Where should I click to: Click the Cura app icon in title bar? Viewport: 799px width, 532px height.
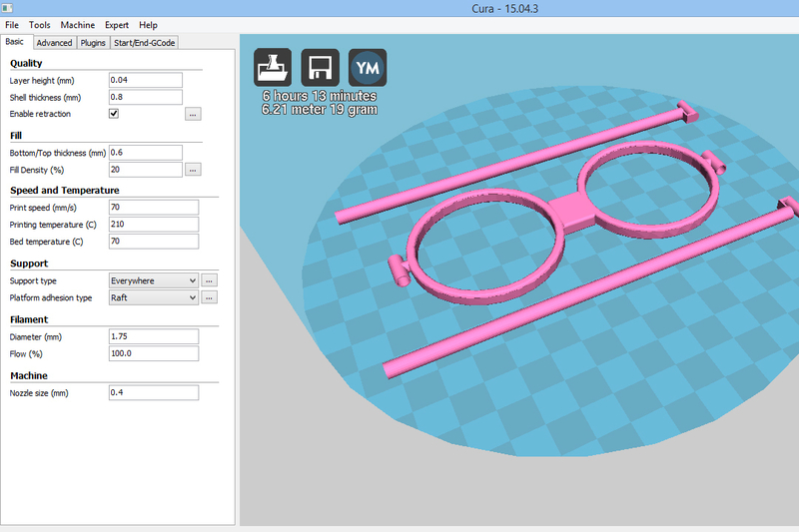7,8
